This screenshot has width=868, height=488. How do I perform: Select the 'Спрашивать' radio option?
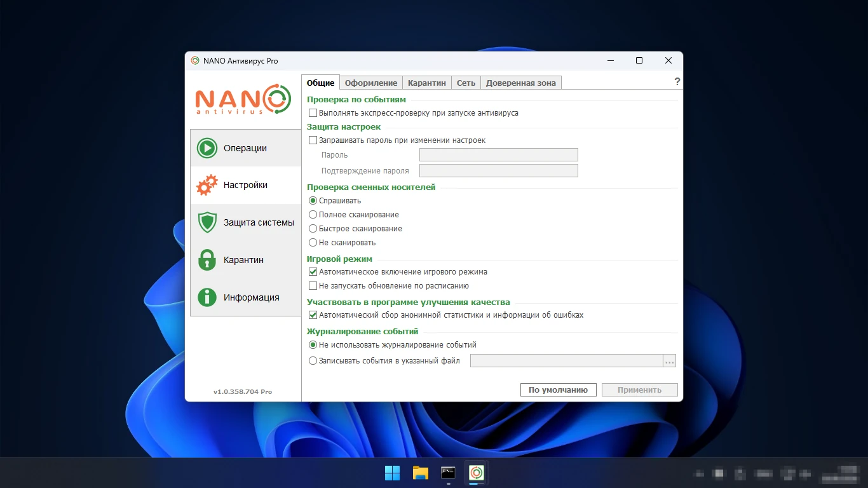313,201
